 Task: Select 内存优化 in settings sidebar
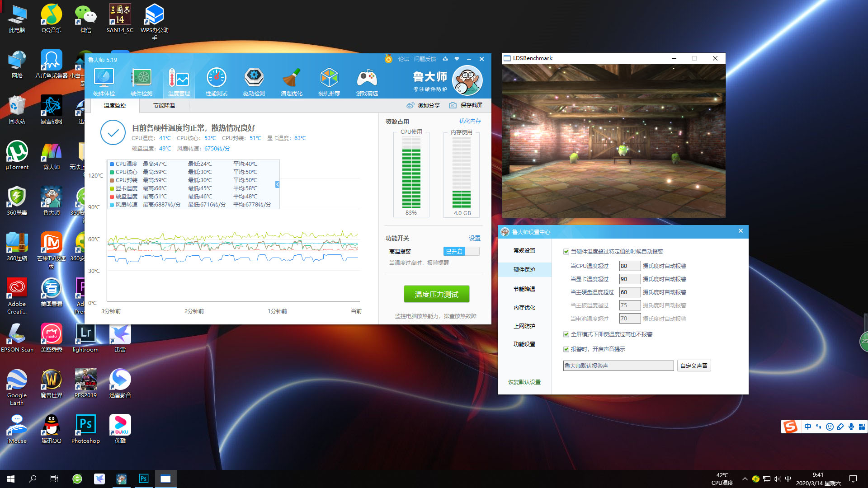(x=524, y=308)
